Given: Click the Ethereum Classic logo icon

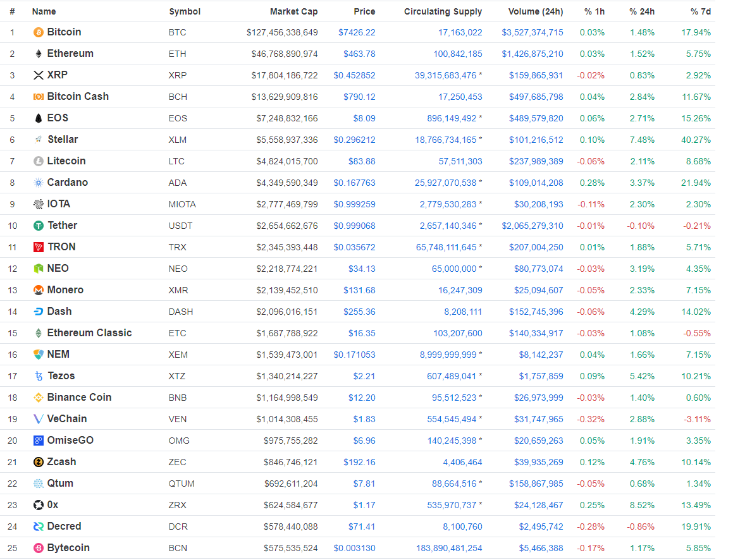Looking at the screenshot, I should tap(39, 333).
